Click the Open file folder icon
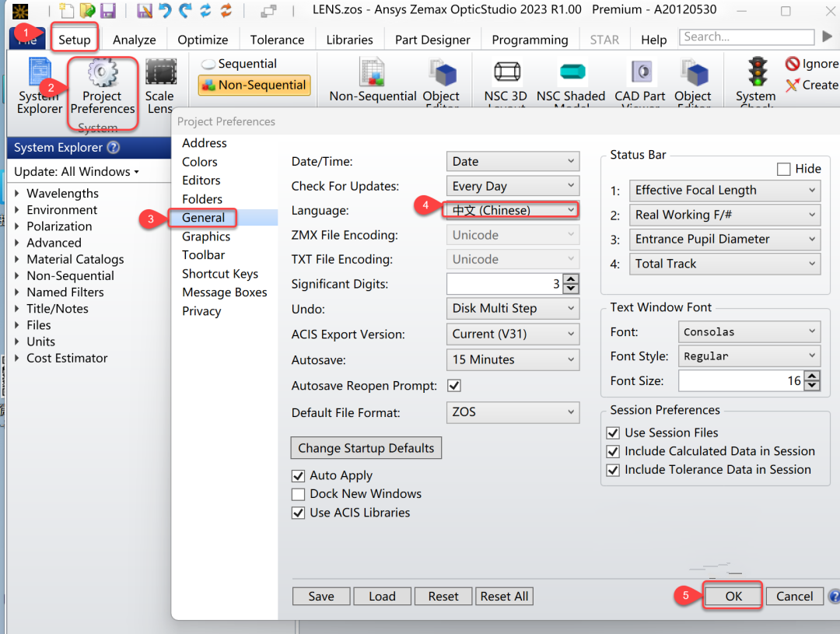Viewport: 840px width, 634px height. 87,10
